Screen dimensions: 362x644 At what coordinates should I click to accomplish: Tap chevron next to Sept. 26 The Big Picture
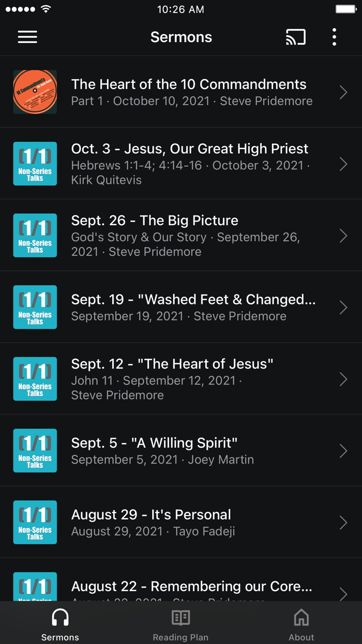(343, 236)
